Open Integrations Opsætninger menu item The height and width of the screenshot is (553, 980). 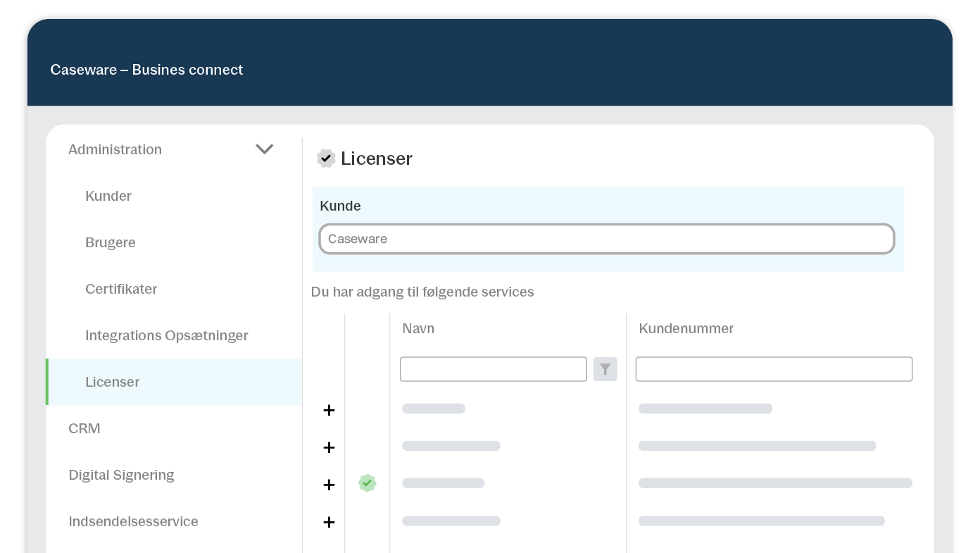point(167,335)
